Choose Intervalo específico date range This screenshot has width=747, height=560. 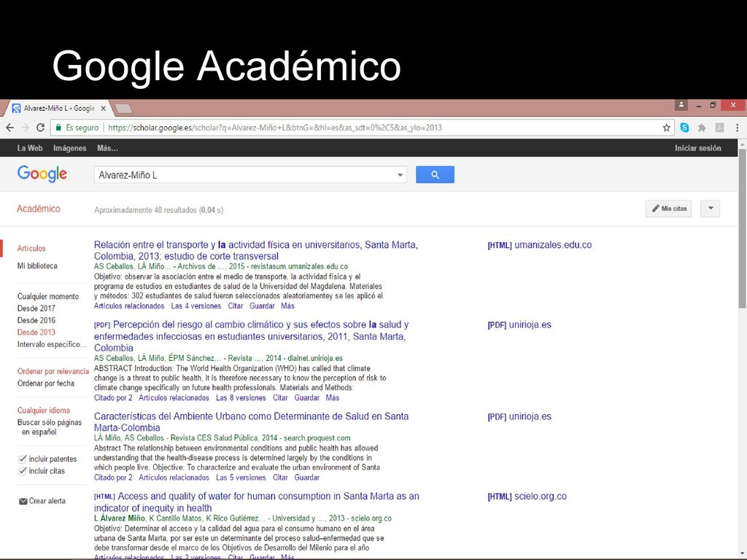point(52,344)
